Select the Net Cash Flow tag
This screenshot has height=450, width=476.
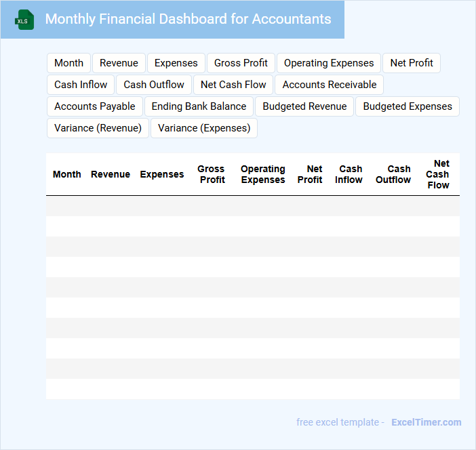tap(233, 85)
